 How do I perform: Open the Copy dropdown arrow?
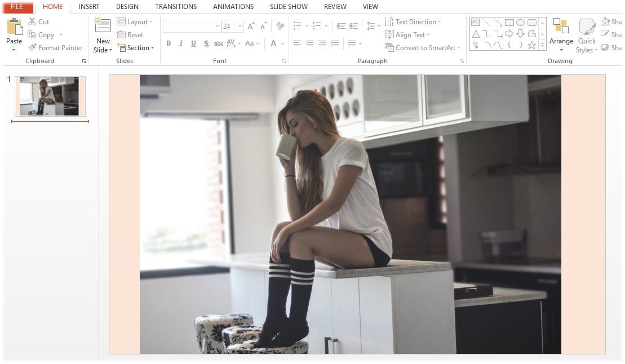coord(61,35)
